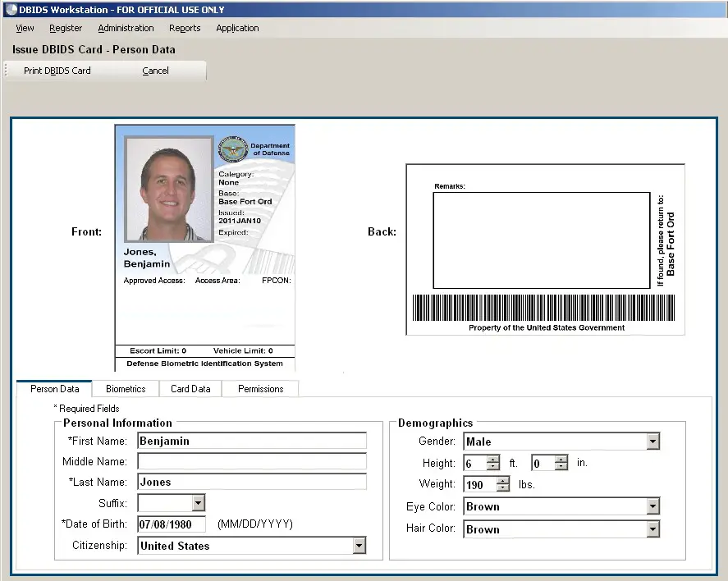Open the Eye Color dropdown

click(653, 506)
